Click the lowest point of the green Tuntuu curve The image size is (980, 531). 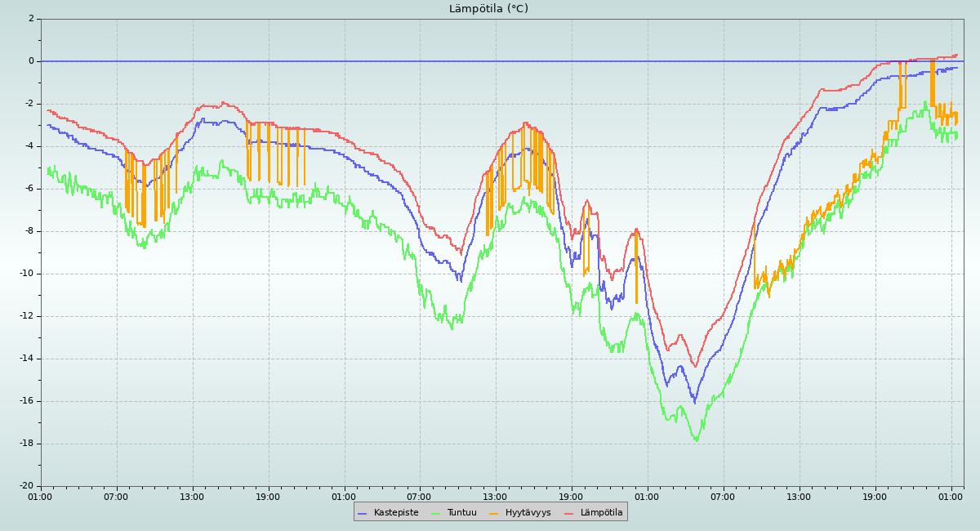pyautogui.click(x=697, y=441)
